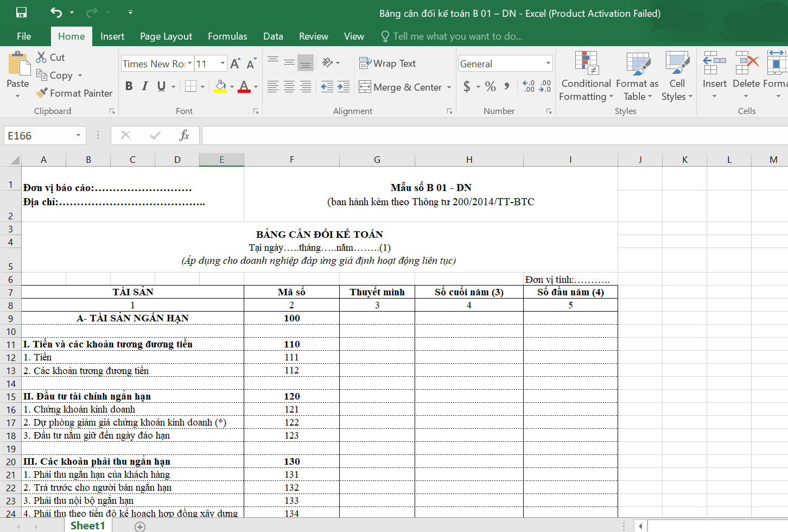The image size is (788, 532).
Task: Click the Paste clipboard icon
Action: pos(18,64)
